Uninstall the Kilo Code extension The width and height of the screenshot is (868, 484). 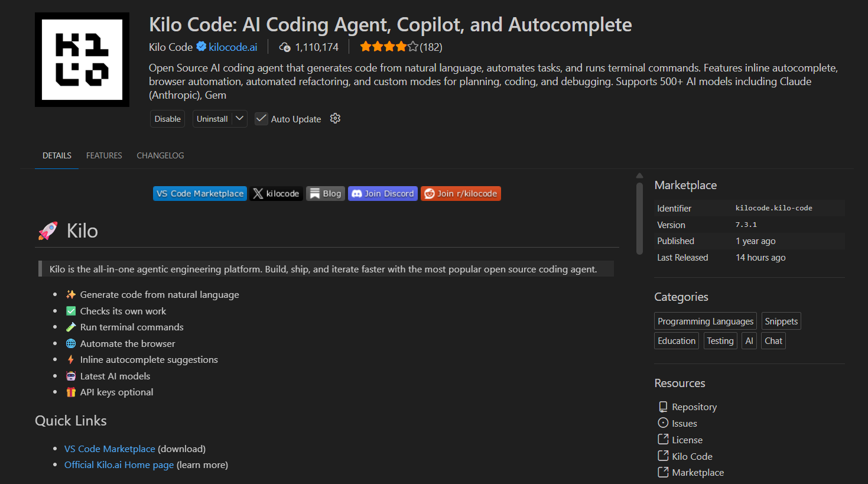[212, 119]
